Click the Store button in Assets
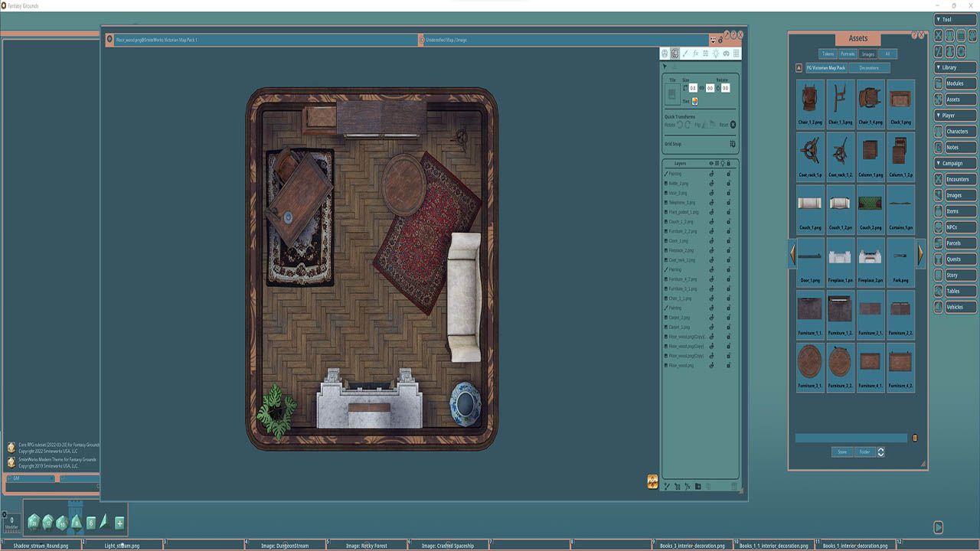This screenshot has width=980, height=551. (842, 452)
